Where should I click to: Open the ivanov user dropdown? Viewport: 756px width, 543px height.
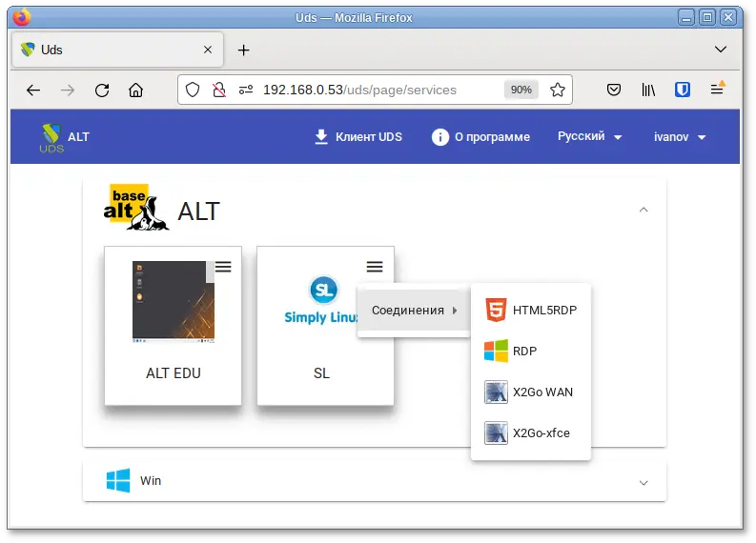tap(680, 137)
